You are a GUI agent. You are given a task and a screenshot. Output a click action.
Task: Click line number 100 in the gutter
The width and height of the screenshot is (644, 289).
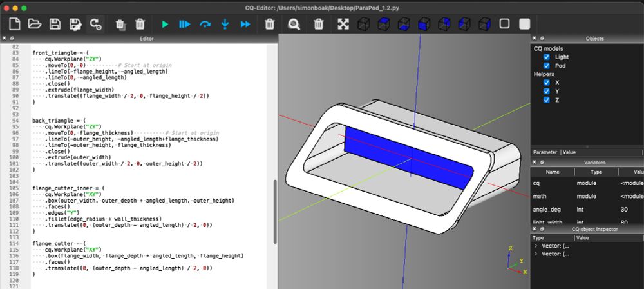pos(14,157)
